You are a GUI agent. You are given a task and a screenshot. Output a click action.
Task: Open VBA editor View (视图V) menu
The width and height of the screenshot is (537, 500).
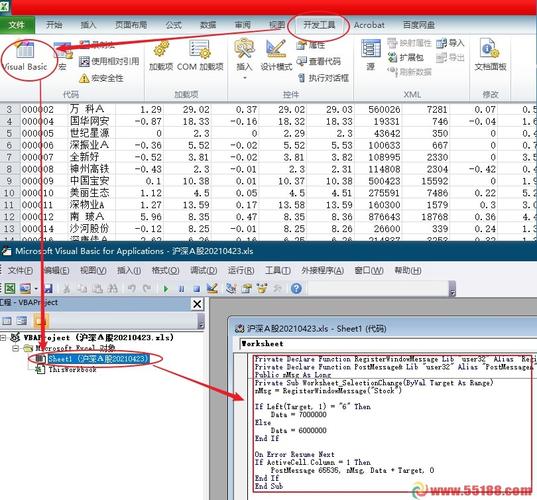(93, 271)
